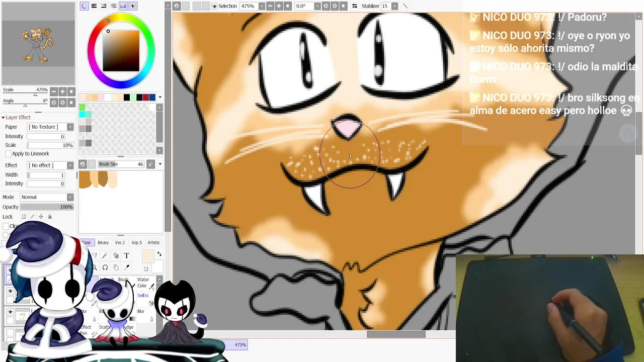Swap foreground and background colors

(x=159, y=254)
